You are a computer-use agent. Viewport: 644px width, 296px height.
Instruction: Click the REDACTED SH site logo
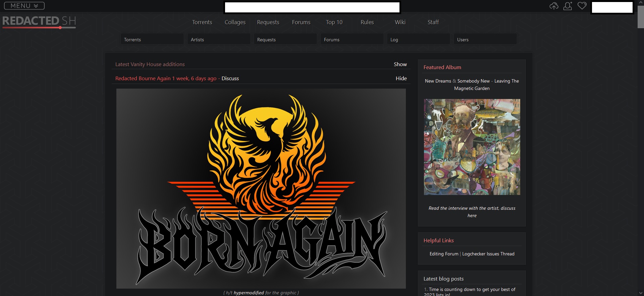point(39,21)
